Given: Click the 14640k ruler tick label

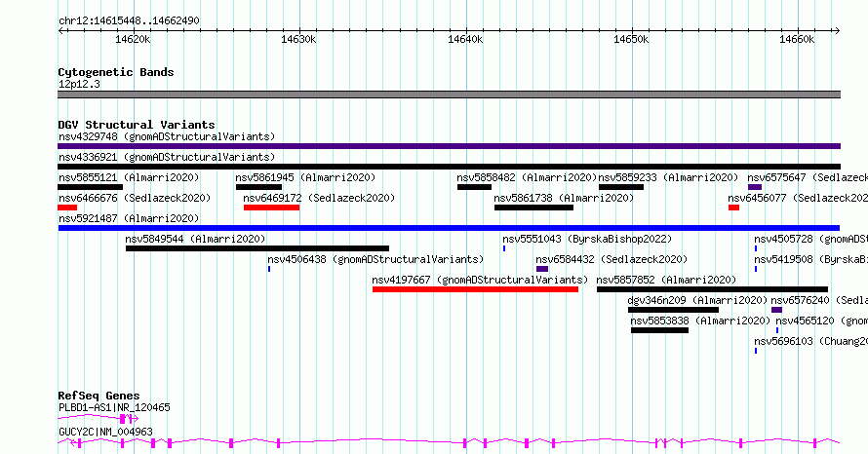Looking at the screenshot, I should 465,39.
